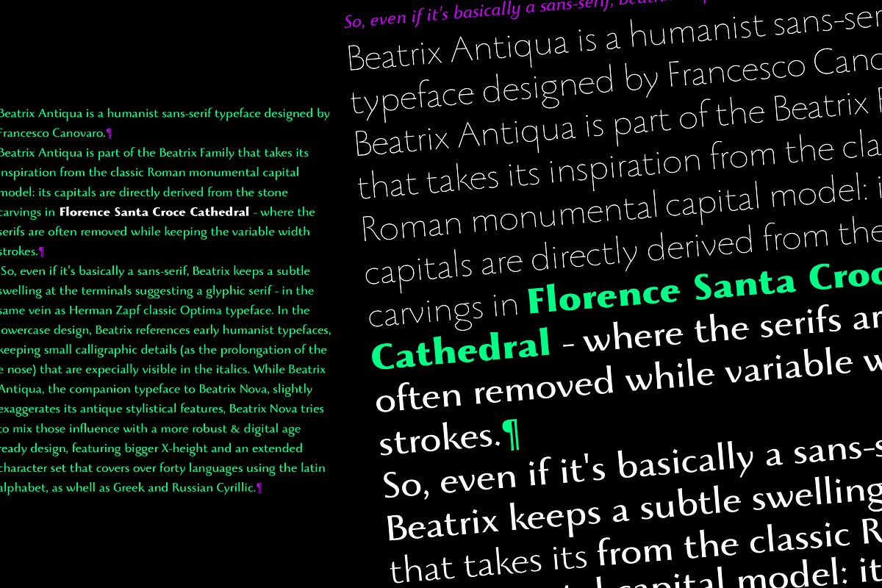Click the large line 'that takes its from the classic'

(x=635, y=550)
